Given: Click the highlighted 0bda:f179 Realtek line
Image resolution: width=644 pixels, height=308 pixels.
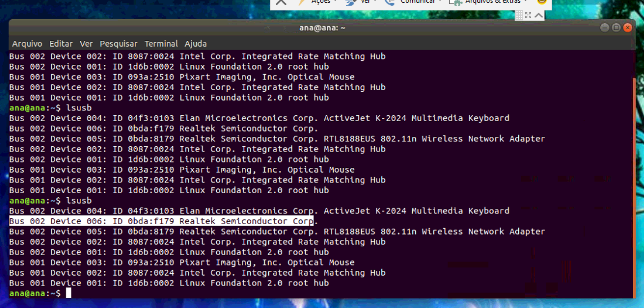Looking at the screenshot, I should [163, 221].
